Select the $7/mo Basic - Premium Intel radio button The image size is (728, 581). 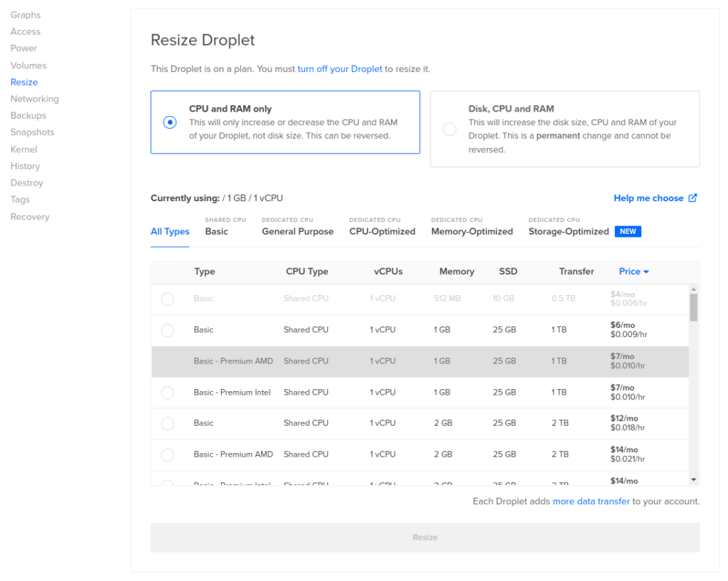[x=167, y=393]
